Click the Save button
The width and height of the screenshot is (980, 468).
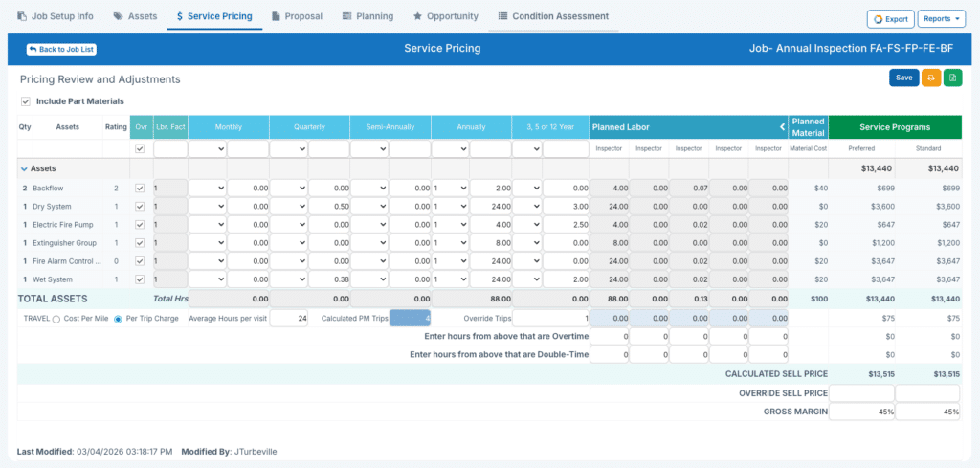903,78
